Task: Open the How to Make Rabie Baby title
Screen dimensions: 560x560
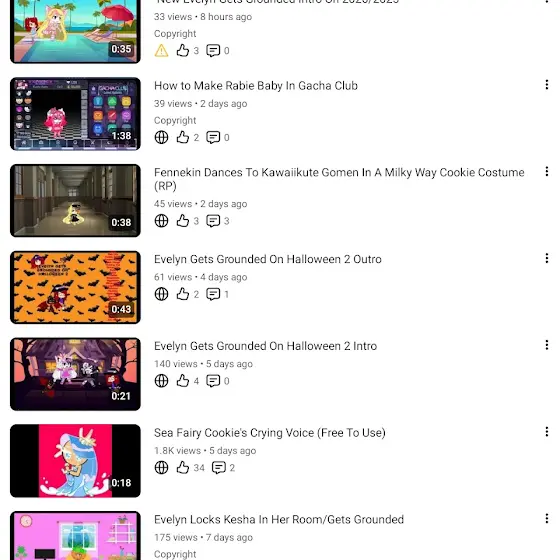Action: pos(256,86)
